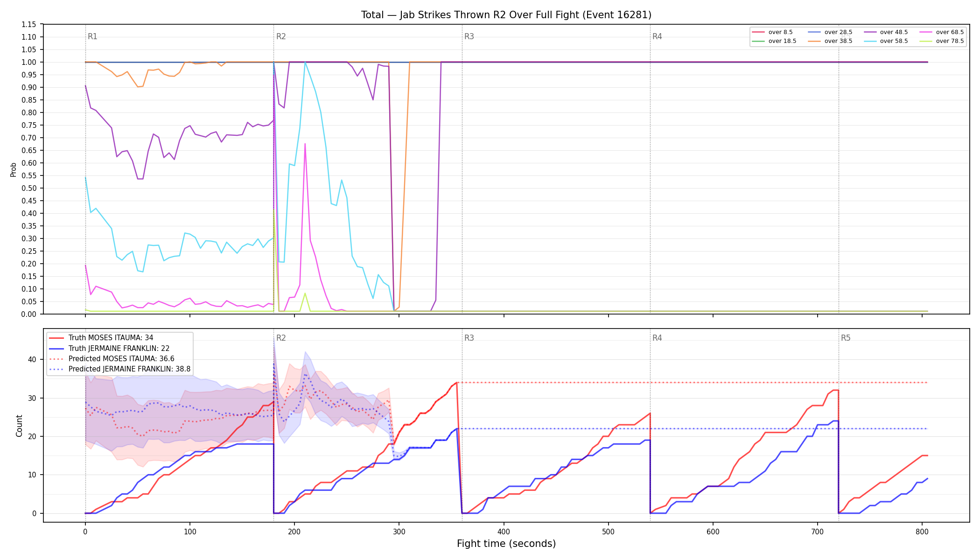980x560 pixels.
Task: Click the R3 round label in the count chart
Action: [469, 338]
